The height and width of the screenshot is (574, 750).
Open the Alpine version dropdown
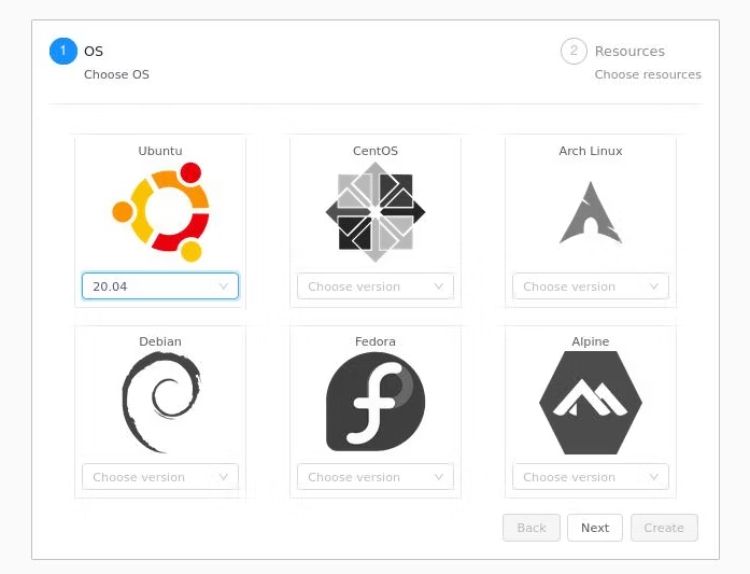[591, 476]
